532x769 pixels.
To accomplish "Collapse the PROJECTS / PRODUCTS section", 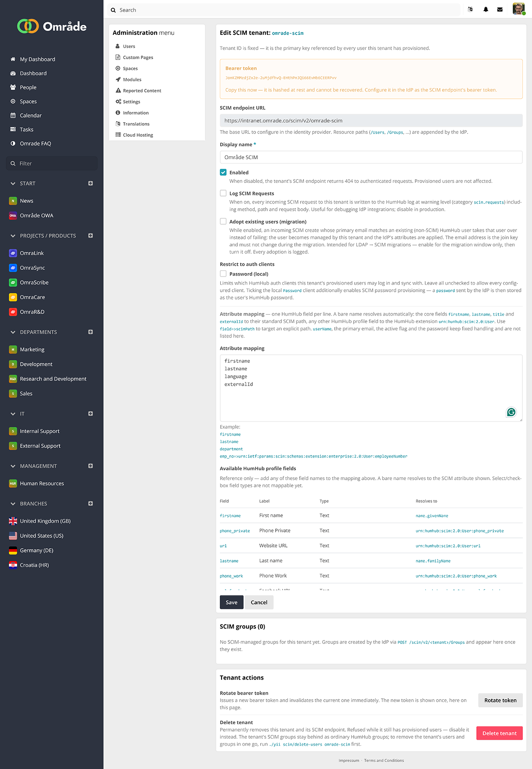I will click(13, 236).
